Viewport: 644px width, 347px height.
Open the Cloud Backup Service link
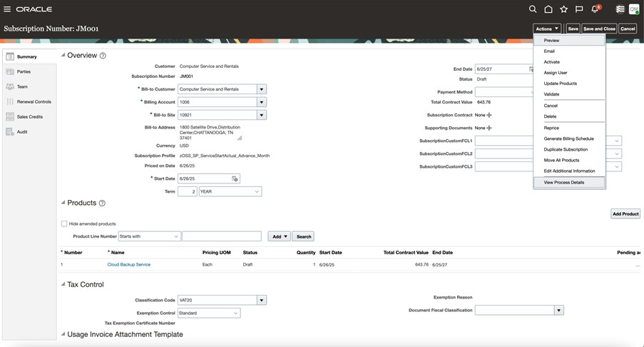point(129,265)
